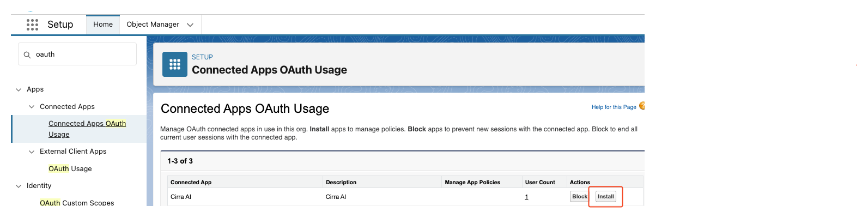Image resolution: width=868 pixels, height=218 pixels.
Task: Install the Cirra AI connected app
Action: click(x=605, y=197)
